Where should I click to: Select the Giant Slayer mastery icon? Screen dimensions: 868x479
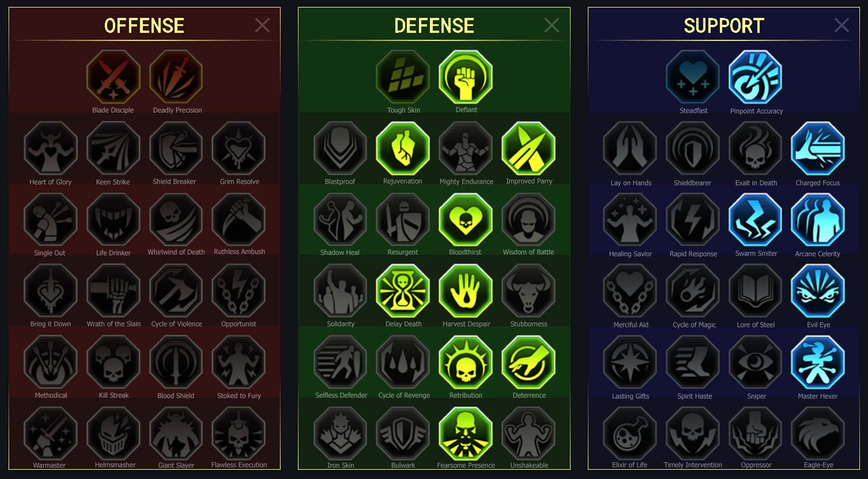coord(176,433)
